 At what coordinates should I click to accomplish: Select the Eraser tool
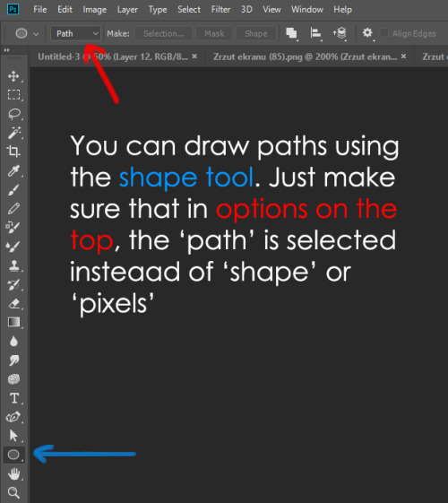click(x=13, y=303)
